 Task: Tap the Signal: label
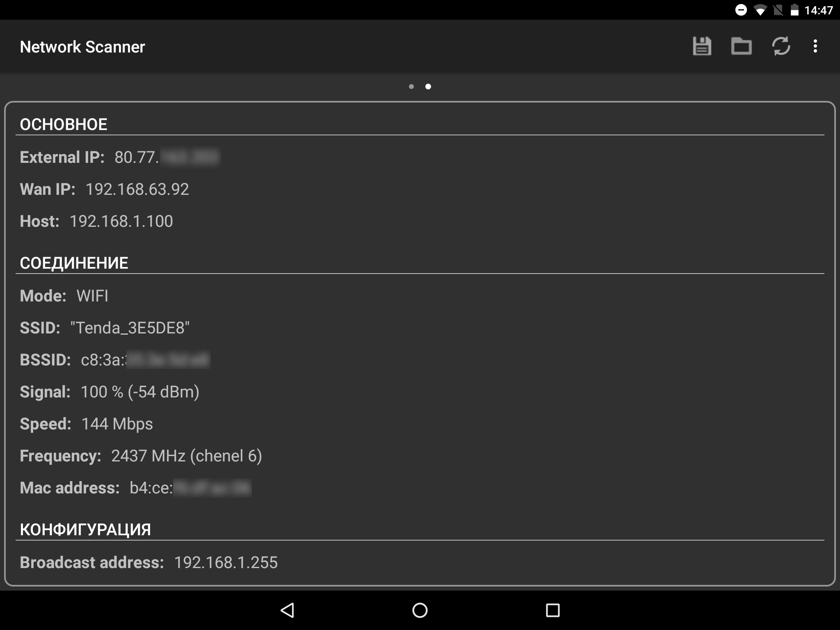pos(45,392)
